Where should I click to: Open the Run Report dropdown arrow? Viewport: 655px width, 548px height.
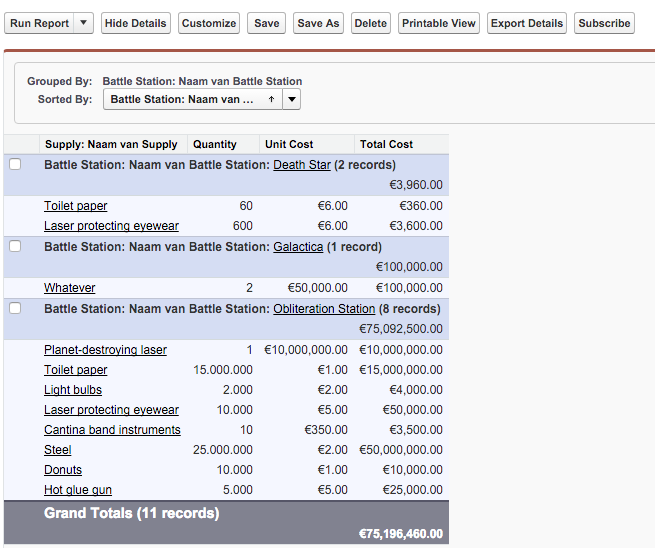[84, 23]
